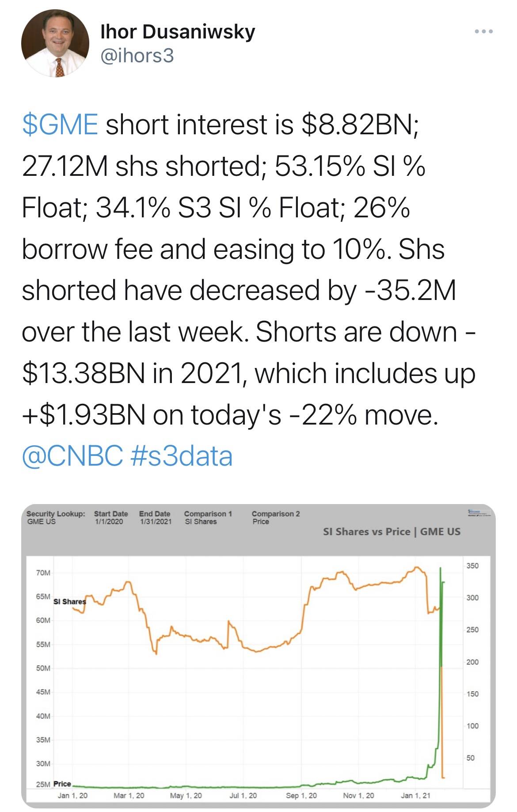Click the Start Date 1/1/2020 field
The width and height of the screenshot is (517, 812).
111,517
